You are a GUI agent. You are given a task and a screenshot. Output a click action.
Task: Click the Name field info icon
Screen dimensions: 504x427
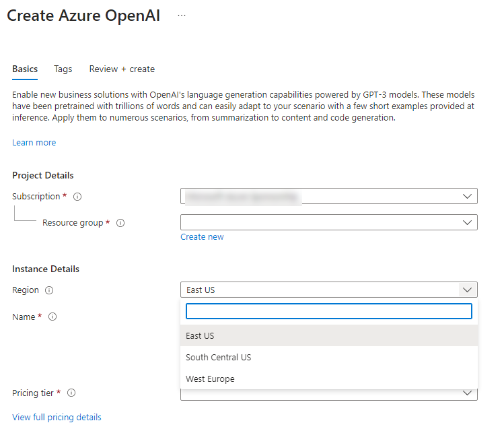(x=52, y=317)
